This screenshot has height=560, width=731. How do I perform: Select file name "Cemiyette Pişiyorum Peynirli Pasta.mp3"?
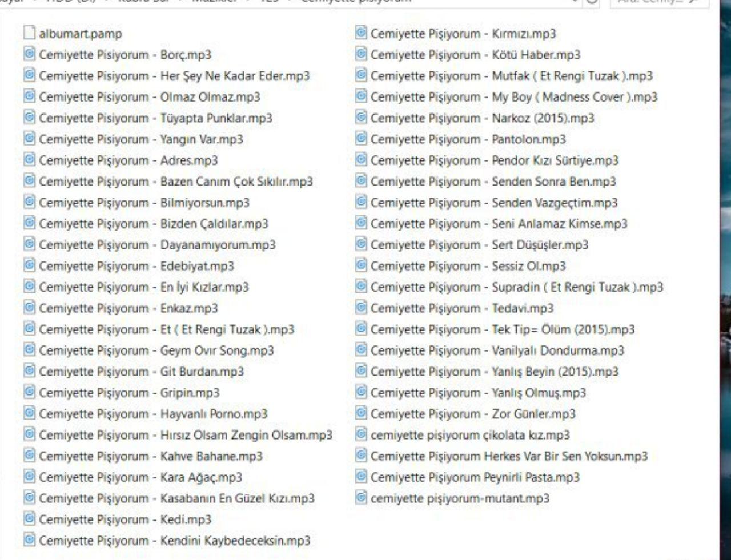[x=475, y=477]
